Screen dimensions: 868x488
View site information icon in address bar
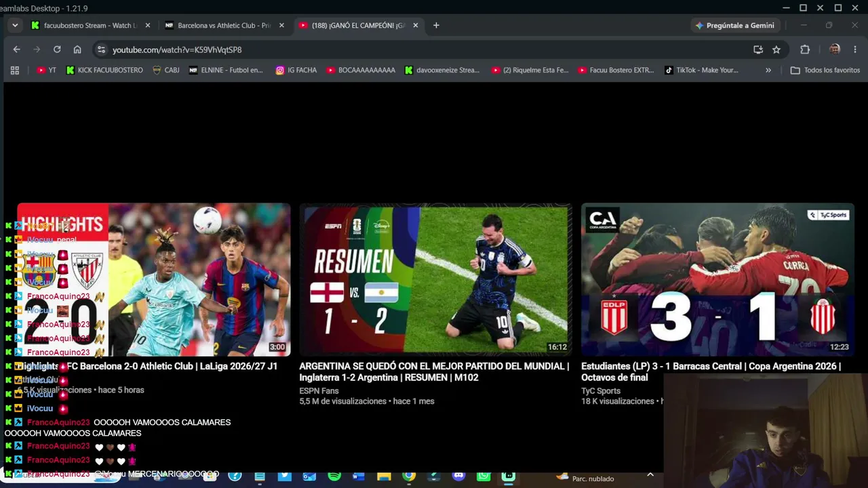point(101,49)
